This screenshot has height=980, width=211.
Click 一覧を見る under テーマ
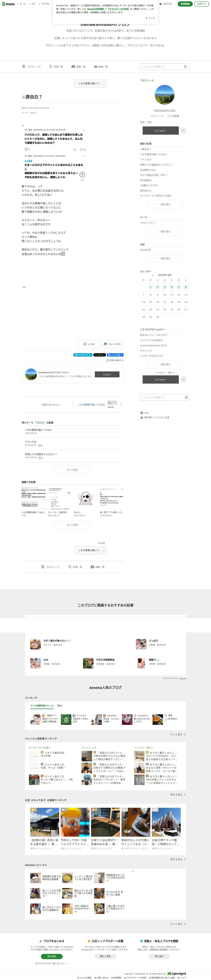[x=164, y=231]
